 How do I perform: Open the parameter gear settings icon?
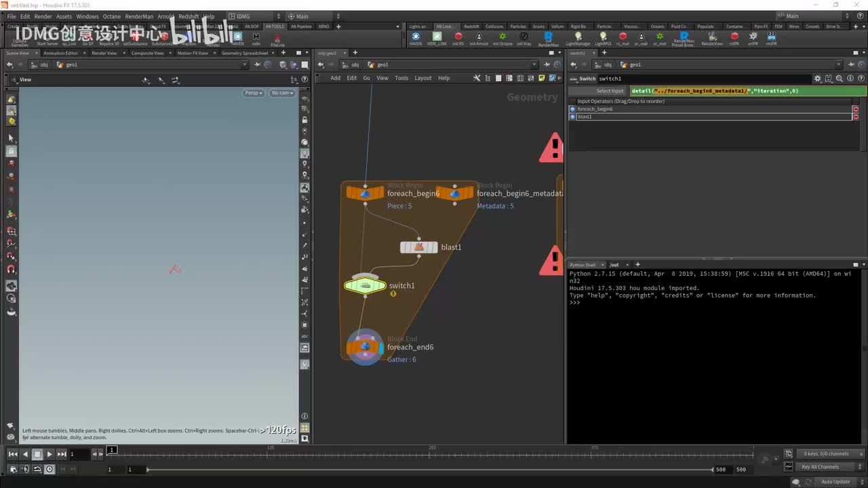pyautogui.click(x=818, y=79)
